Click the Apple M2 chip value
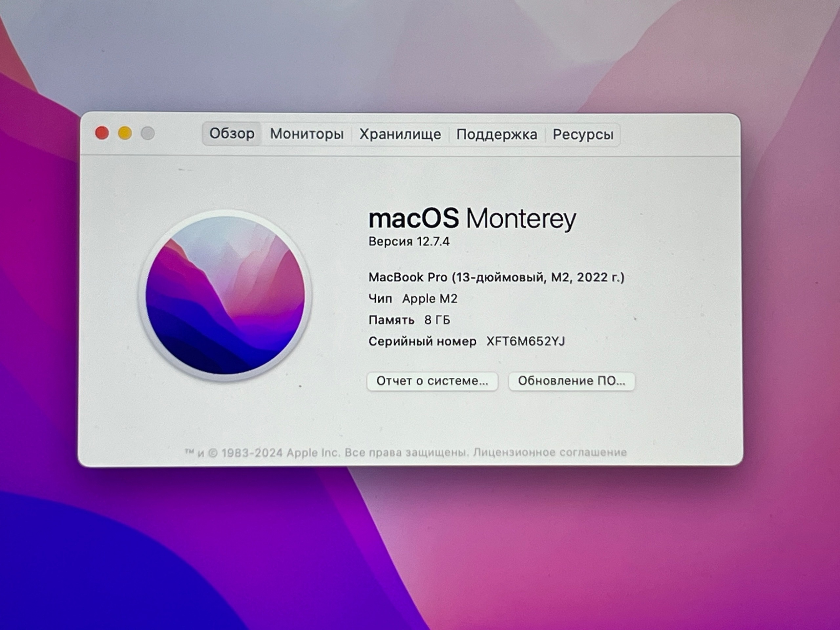This screenshot has width=840, height=630. pyautogui.click(x=430, y=299)
